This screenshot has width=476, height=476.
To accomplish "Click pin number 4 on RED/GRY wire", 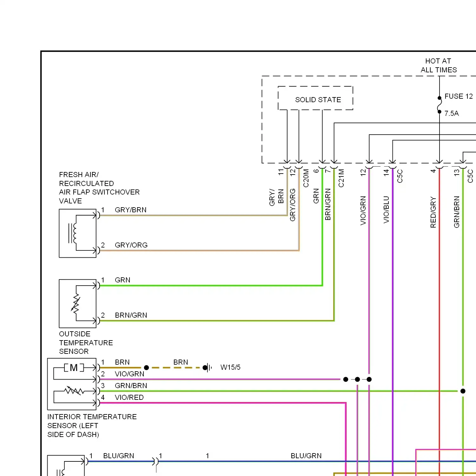I will point(433,171).
